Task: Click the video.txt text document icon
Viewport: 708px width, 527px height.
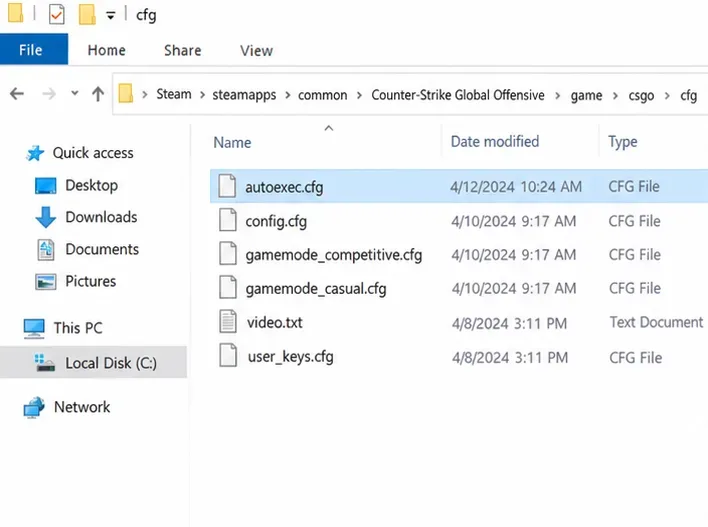Action: click(x=228, y=321)
